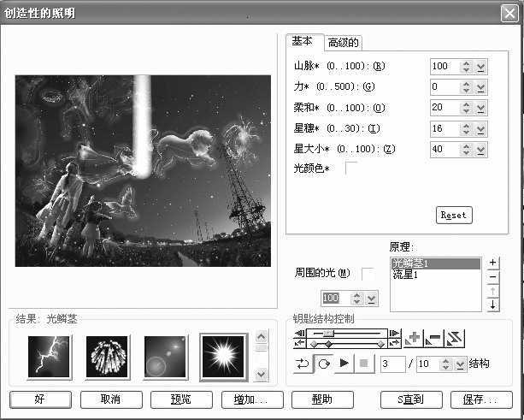524x420 pixels.
Task: Expand the 星大小 value dropdown
Action: [x=480, y=149]
